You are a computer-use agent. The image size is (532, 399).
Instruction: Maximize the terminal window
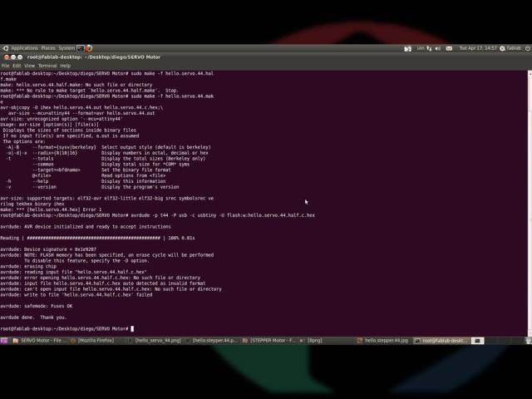[20, 57]
